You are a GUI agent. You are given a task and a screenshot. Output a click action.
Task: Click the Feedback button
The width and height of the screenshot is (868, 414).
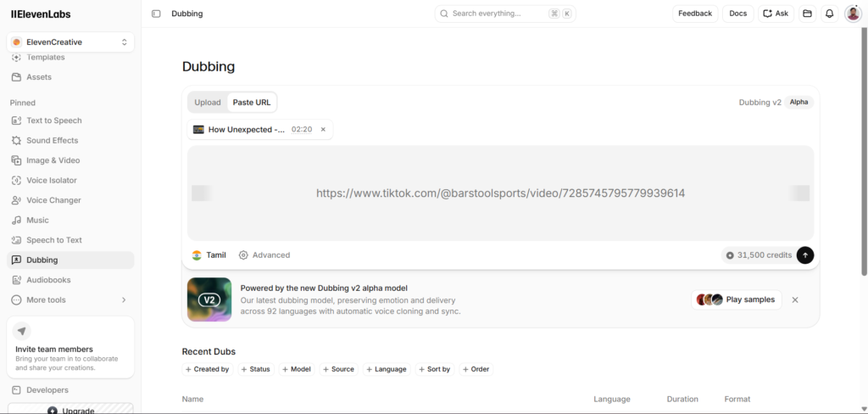coord(695,14)
